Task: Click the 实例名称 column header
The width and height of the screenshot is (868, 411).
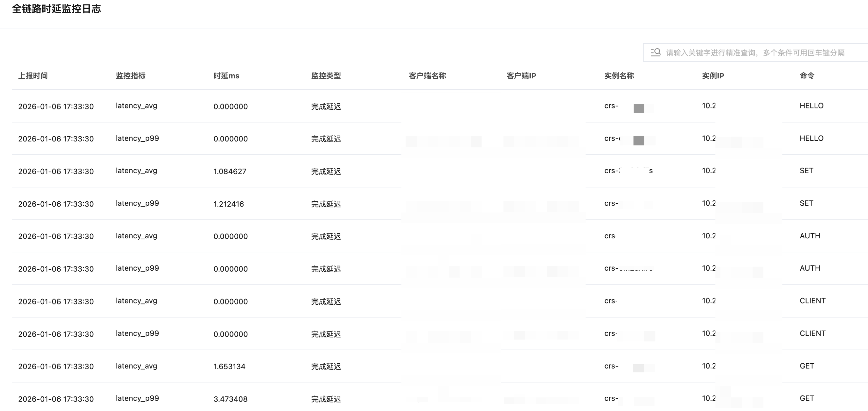Action: [x=619, y=76]
